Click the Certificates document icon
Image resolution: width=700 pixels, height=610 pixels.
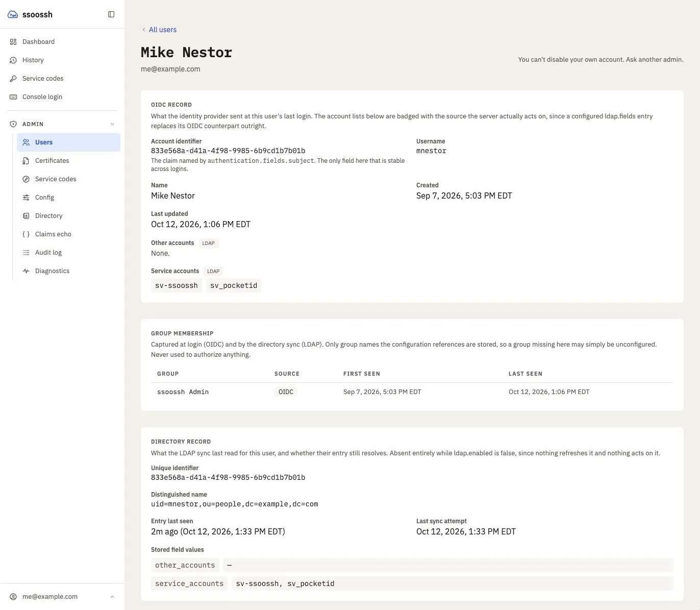point(26,161)
